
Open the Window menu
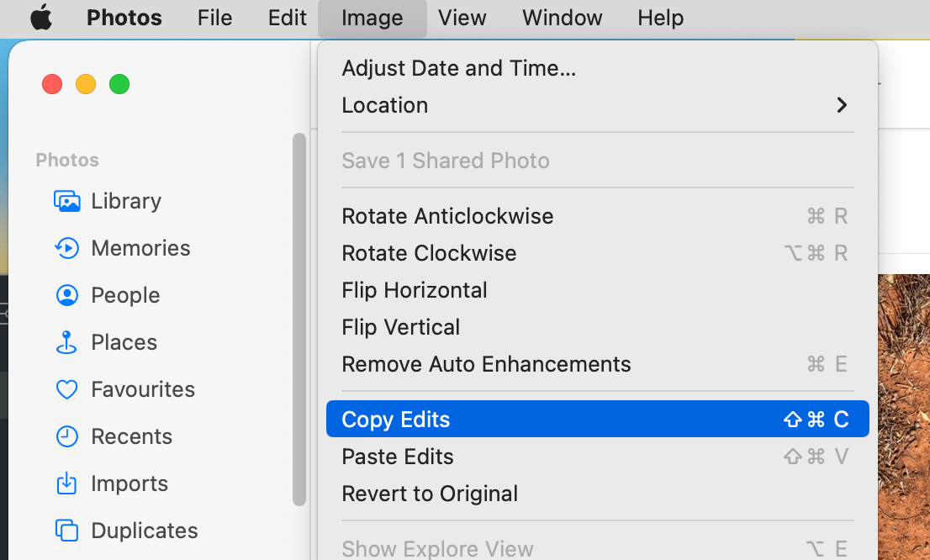pyautogui.click(x=563, y=18)
